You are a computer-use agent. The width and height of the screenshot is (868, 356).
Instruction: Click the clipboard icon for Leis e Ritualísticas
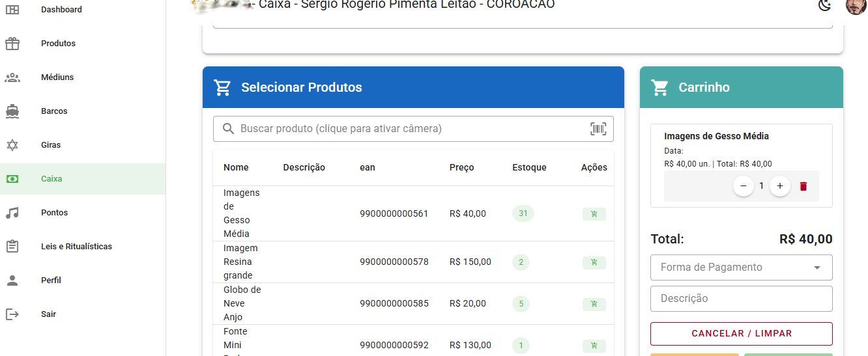12,247
